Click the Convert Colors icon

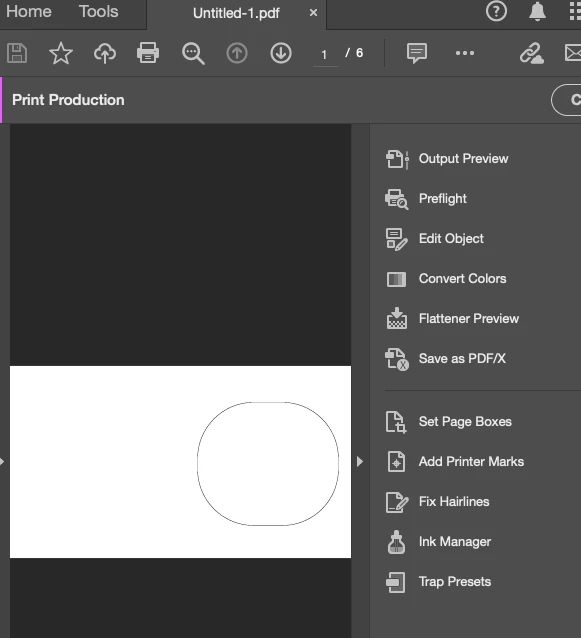click(x=396, y=279)
